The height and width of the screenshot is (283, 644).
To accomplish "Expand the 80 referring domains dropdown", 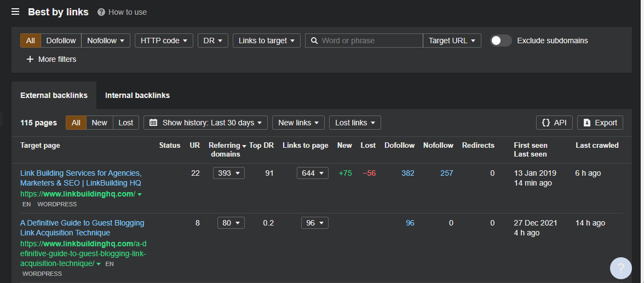I will pos(231,223).
